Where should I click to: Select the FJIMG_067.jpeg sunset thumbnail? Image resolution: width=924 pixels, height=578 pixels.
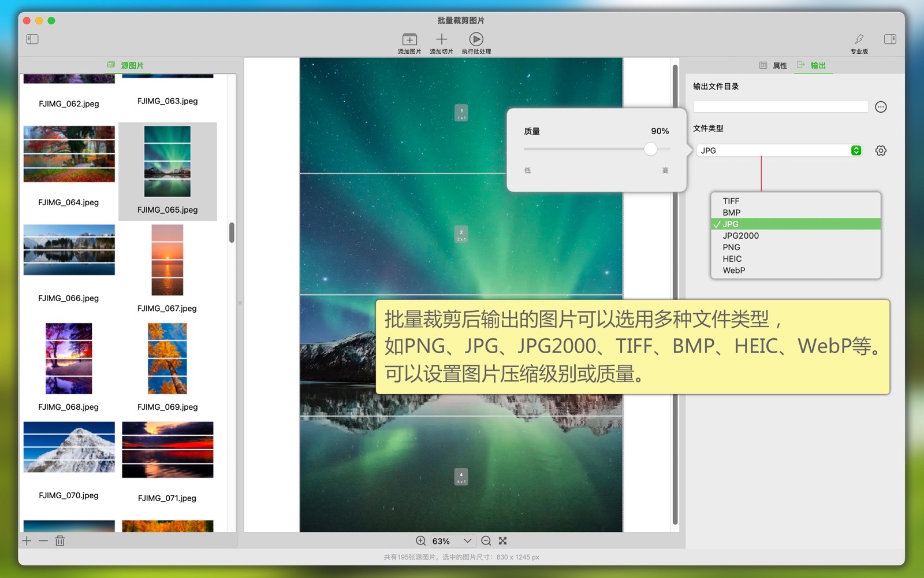[167, 261]
